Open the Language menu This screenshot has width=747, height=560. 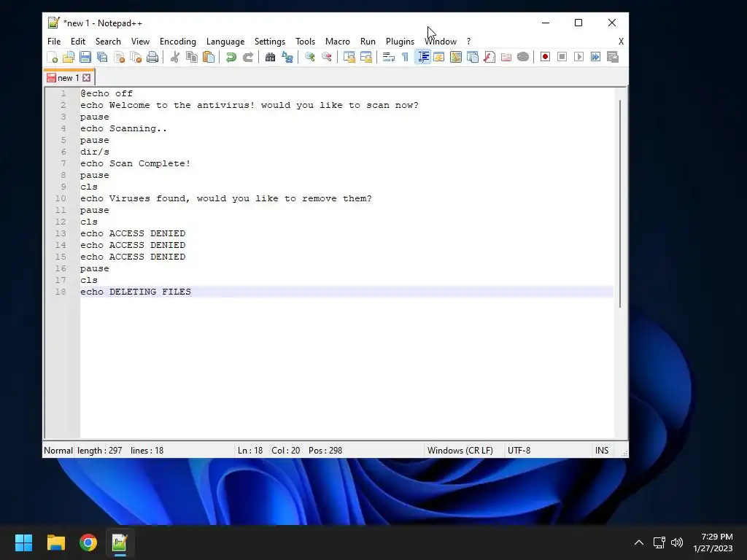point(225,42)
